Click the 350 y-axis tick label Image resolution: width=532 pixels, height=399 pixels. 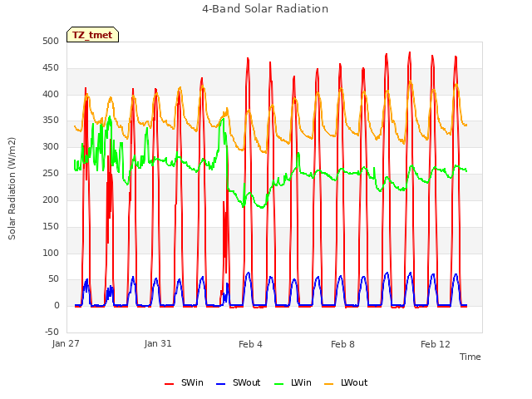(51, 120)
